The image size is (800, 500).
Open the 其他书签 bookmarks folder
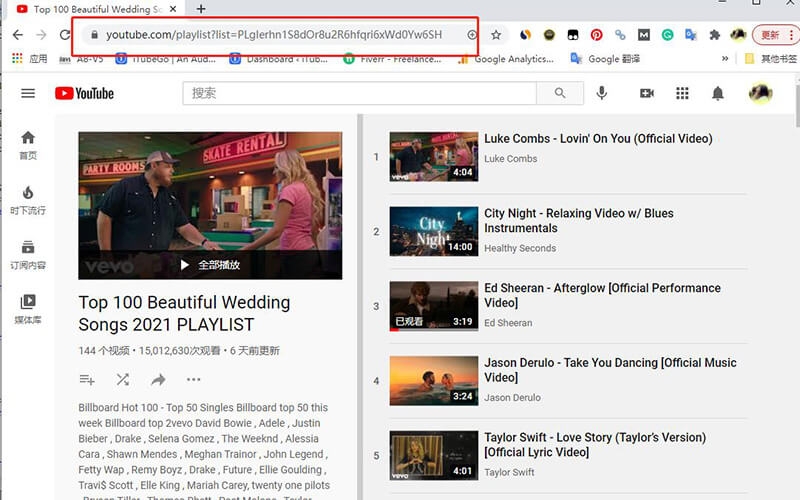pos(771,59)
